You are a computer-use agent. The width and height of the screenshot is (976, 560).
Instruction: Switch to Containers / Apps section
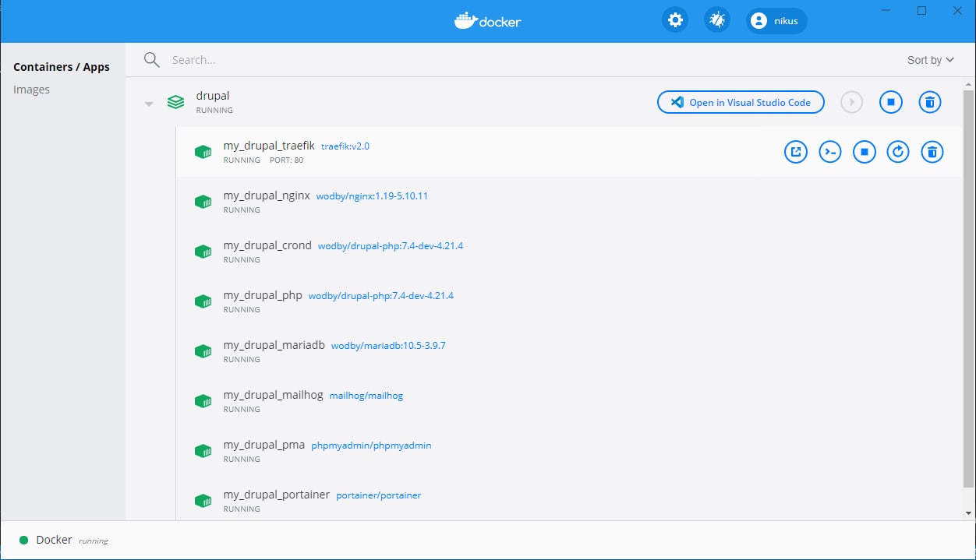pos(62,67)
